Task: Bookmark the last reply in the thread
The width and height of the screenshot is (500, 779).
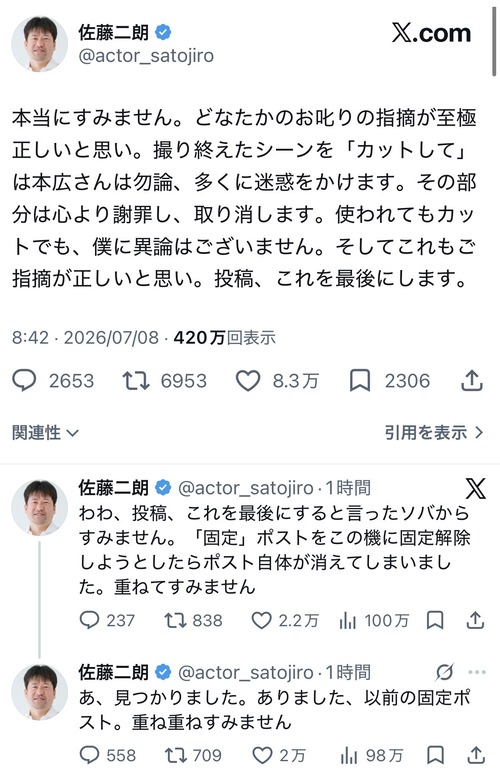Action: tap(435, 756)
